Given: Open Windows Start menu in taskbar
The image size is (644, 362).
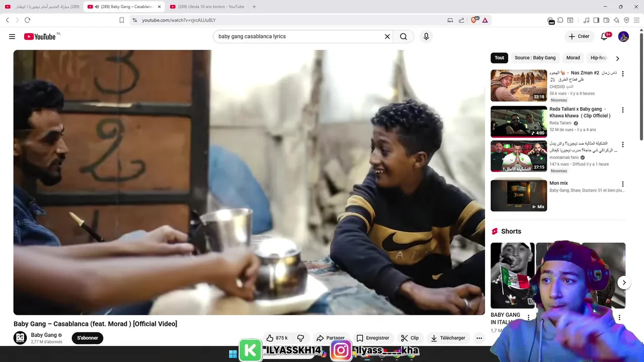Looking at the screenshot, I should (233, 354).
